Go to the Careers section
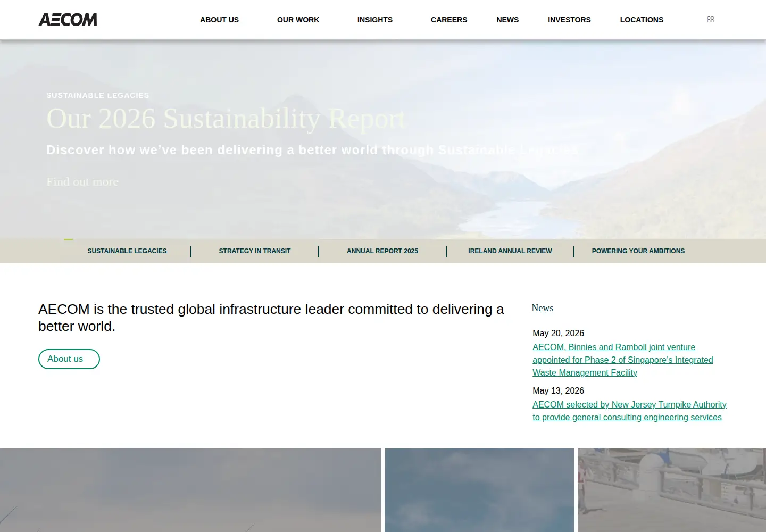The height and width of the screenshot is (532, 766). coord(449,20)
